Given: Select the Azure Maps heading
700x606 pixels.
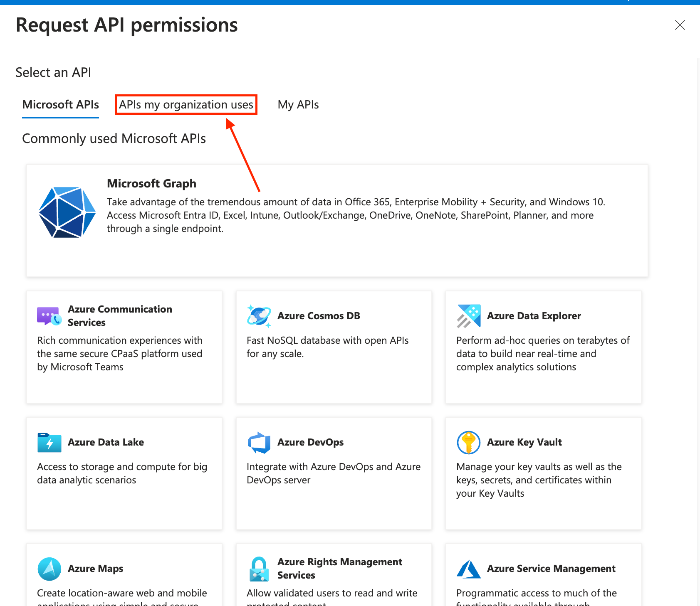Looking at the screenshot, I should [x=95, y=569].
